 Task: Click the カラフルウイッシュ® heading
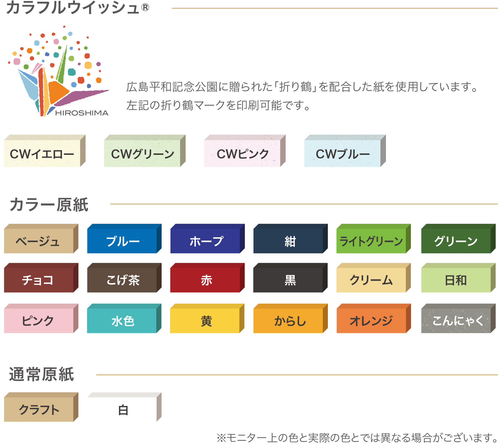(78, 7)
